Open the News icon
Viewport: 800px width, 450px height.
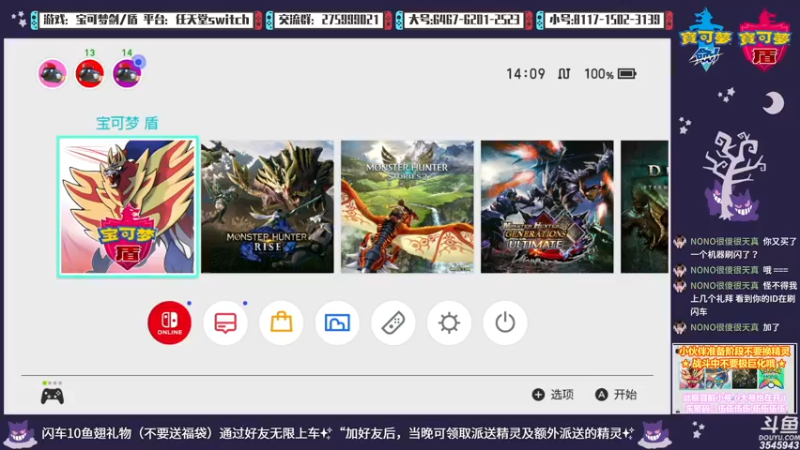pyautogui.click(x=226, y=322)
